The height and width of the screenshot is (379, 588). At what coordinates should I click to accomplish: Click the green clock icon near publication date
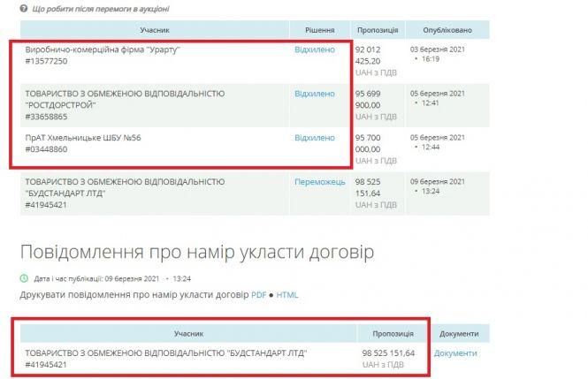click(x=24, y=278)
